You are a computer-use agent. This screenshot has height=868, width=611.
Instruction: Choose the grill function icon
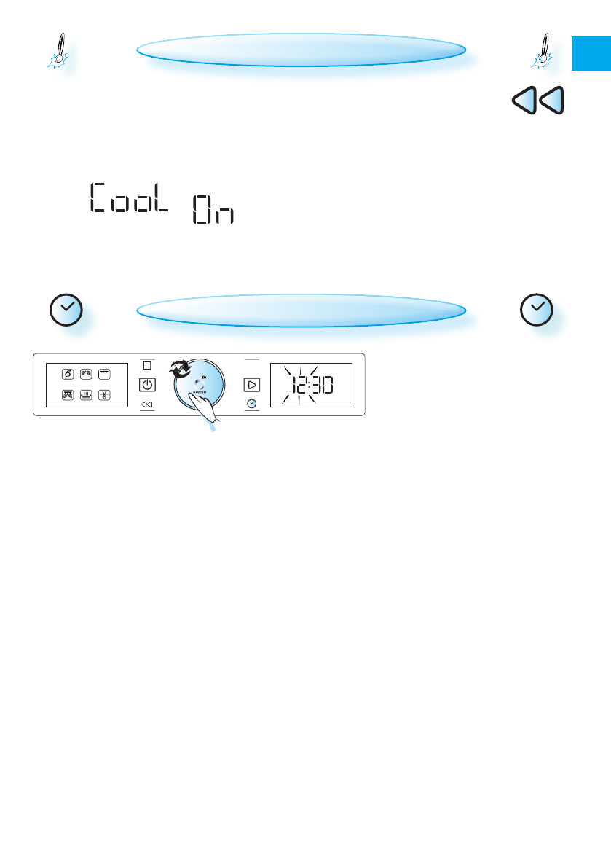coord(104,374)
